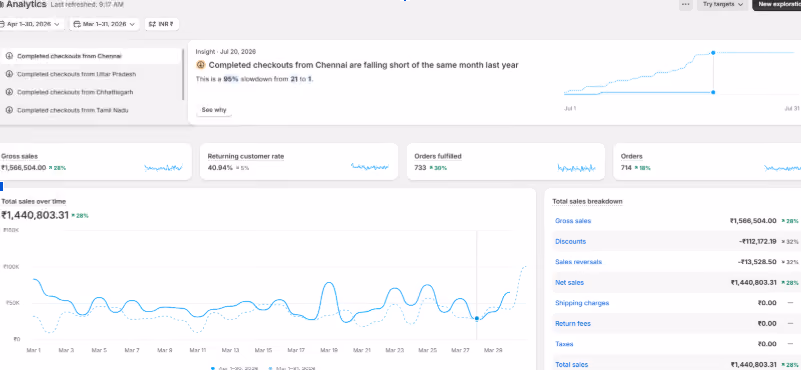Select the Completed checkouts from Tamil Nadu insight
Image resolution: width=801 pixels, height=370 pixels.
click(x=91, y=110)
